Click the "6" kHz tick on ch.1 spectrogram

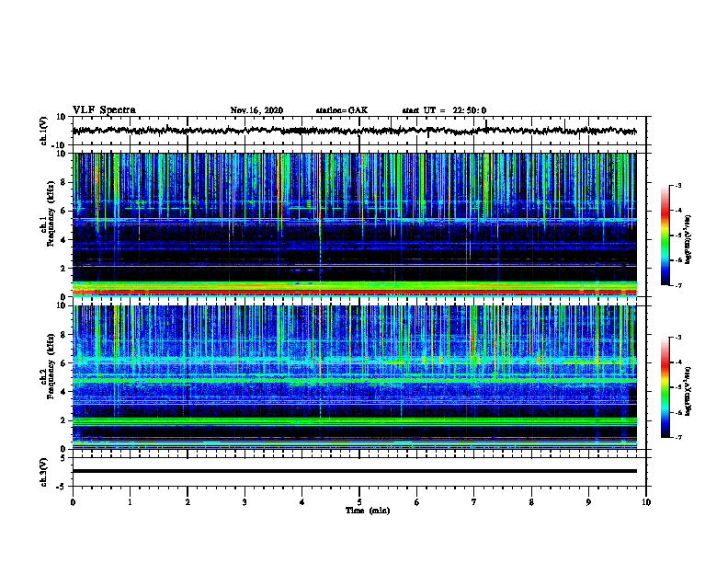[x=63, y=211]
